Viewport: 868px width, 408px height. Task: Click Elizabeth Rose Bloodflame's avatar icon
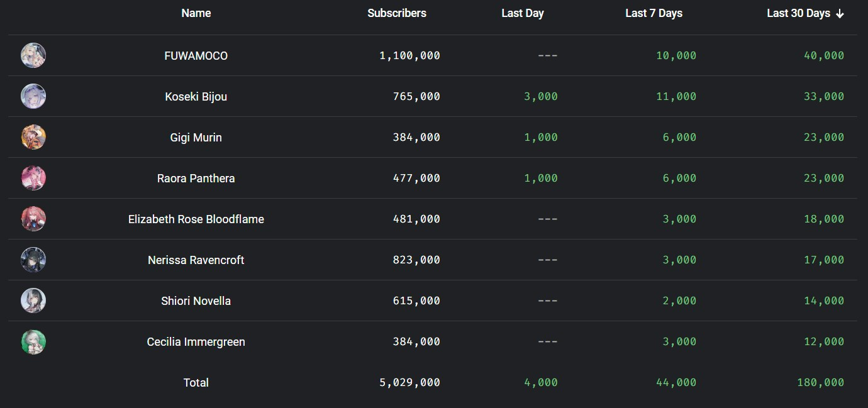click(x=33, y=219)
